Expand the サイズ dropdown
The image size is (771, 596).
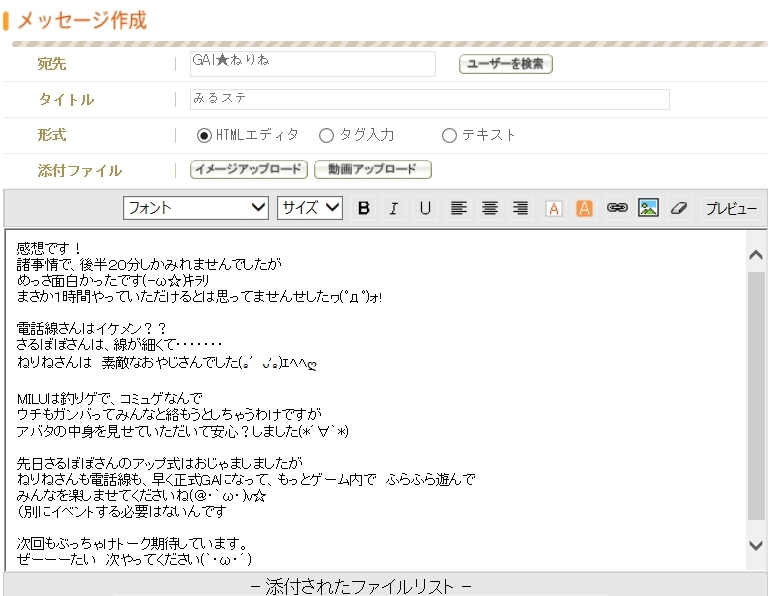[310, 208]
